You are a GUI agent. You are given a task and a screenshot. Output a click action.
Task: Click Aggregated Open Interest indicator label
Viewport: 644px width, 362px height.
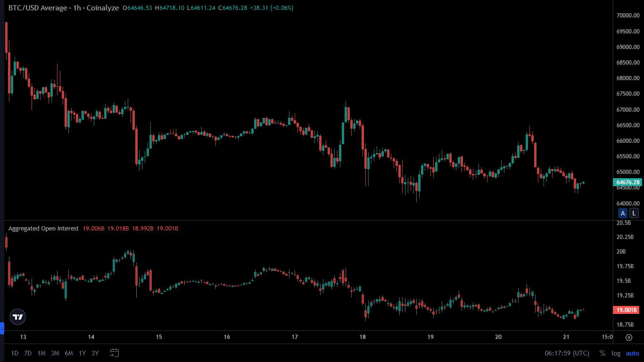43,228
